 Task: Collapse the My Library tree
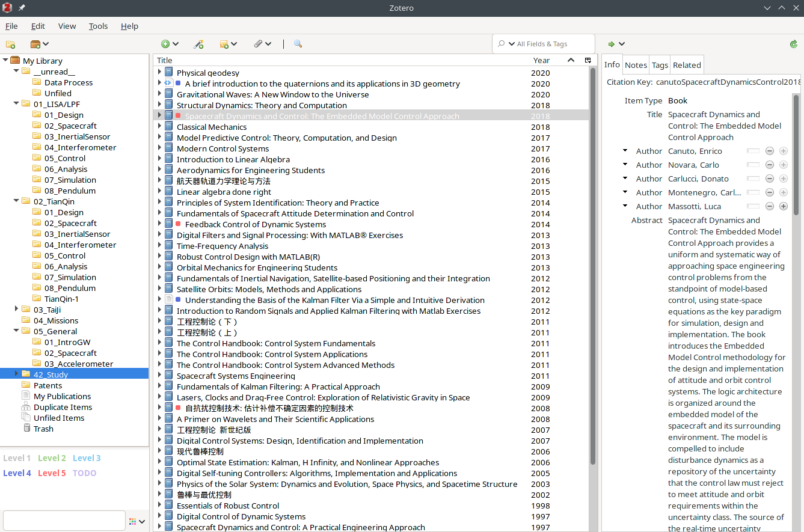point(5,60)
